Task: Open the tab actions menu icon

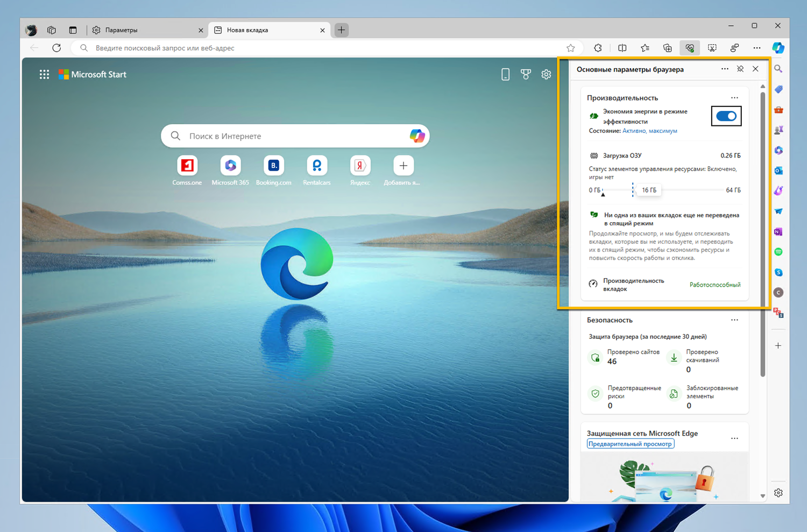Action: click(73, 30)
